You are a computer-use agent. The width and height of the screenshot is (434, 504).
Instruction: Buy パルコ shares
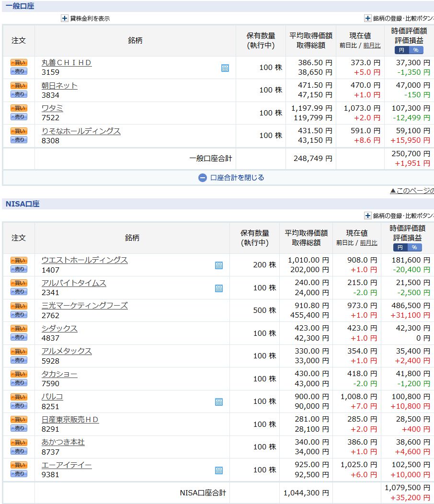pyautogui.click(x=19, y=397)
